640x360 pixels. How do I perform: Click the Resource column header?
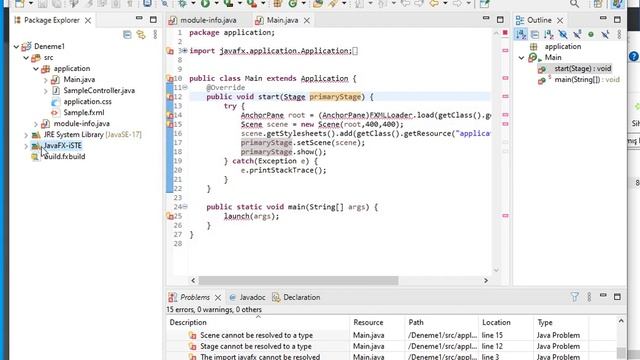(377, 322)
